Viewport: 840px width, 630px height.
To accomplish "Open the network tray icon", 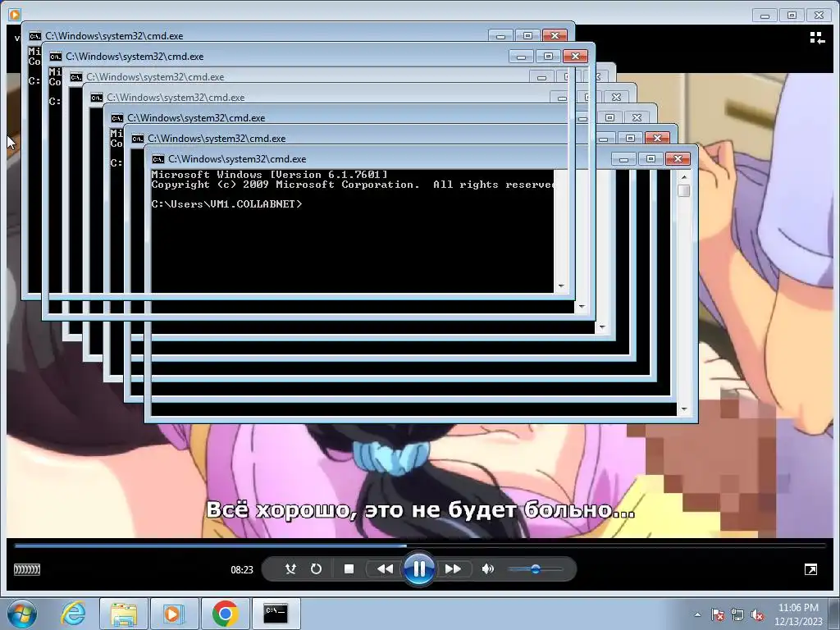I will [737, 615].
